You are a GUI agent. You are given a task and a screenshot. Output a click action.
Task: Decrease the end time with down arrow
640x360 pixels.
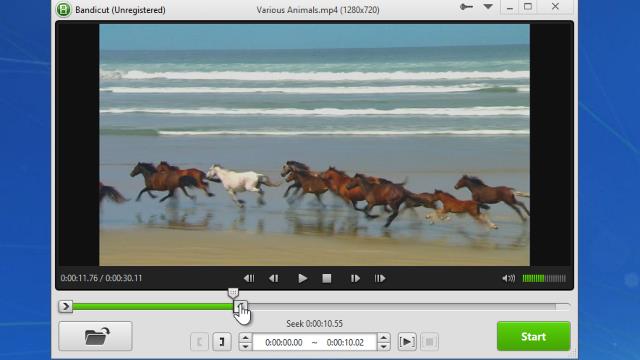click(x=384, y=346)
